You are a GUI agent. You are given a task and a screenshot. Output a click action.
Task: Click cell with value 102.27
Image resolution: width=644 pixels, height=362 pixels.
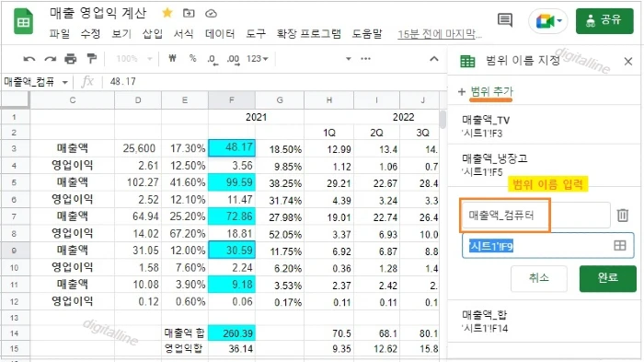(138, 182)
